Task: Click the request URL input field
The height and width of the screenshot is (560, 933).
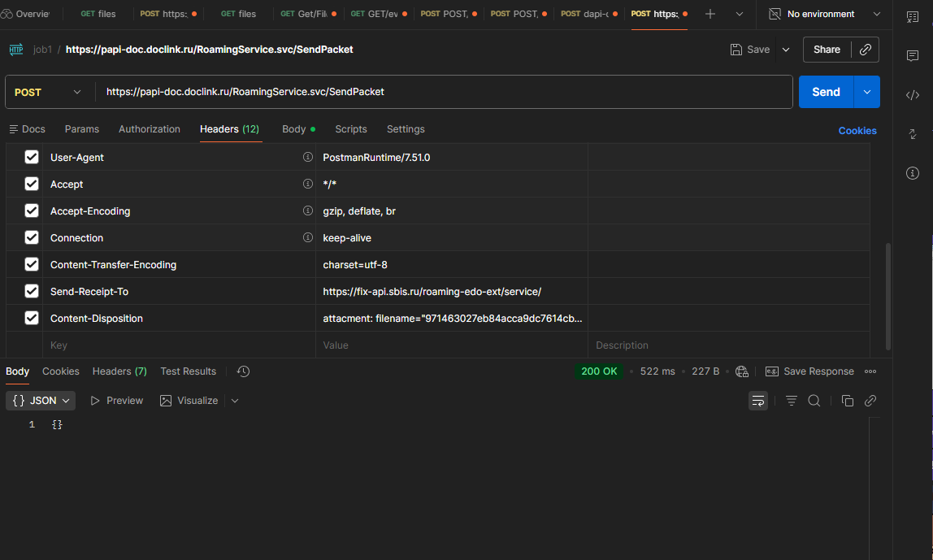Action: click(x=444, y=92)
